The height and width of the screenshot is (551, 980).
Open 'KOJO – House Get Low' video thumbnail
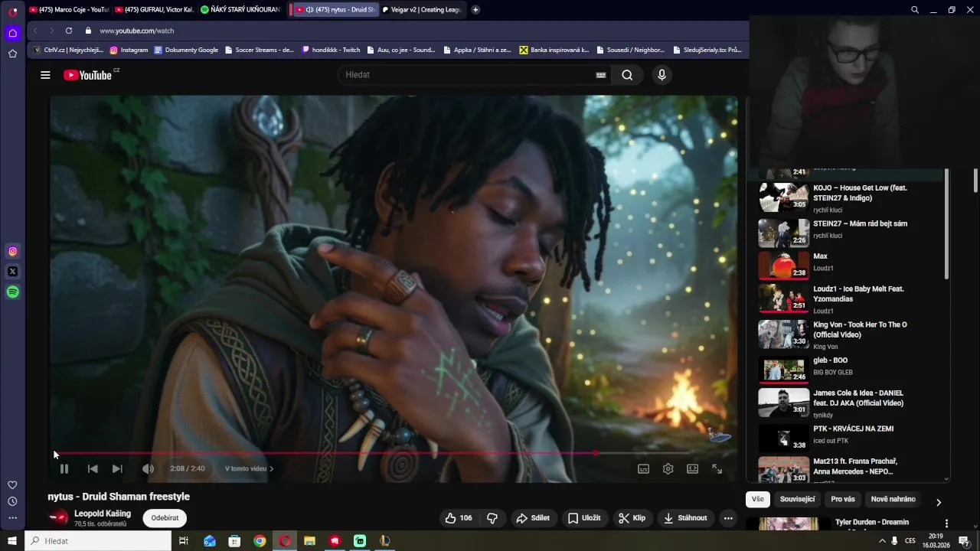point(783,197)
